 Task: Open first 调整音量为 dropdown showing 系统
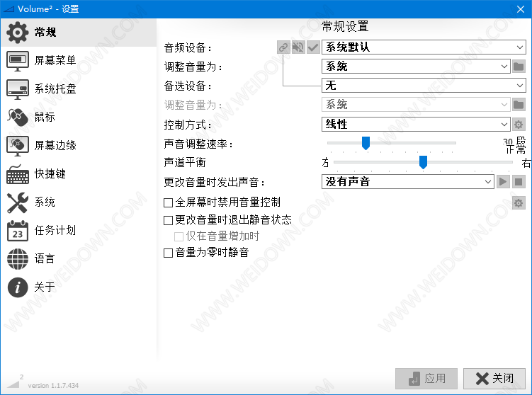416,67
